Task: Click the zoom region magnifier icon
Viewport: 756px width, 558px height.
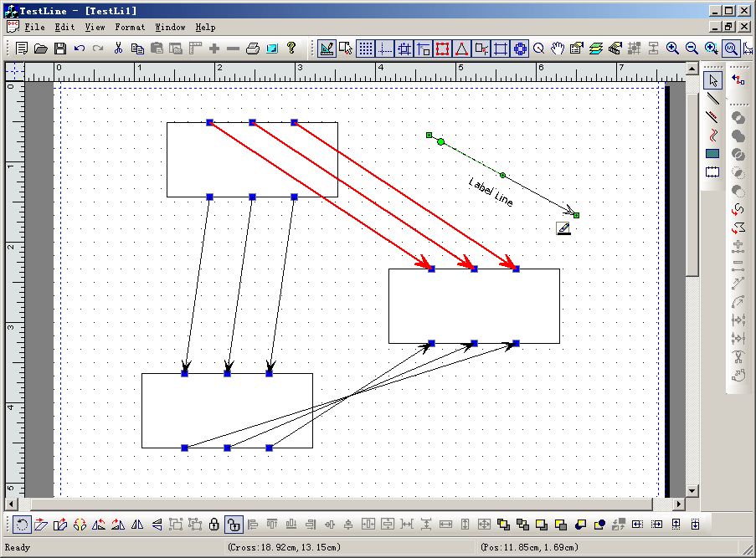Action: click(x=711, y=49)
